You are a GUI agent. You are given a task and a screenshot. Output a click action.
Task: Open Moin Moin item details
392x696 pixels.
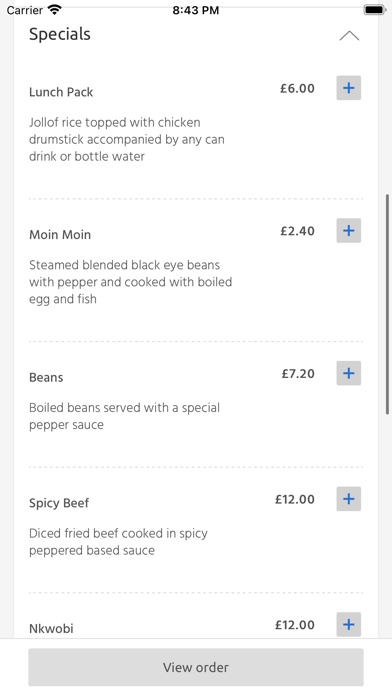(60, 234)
